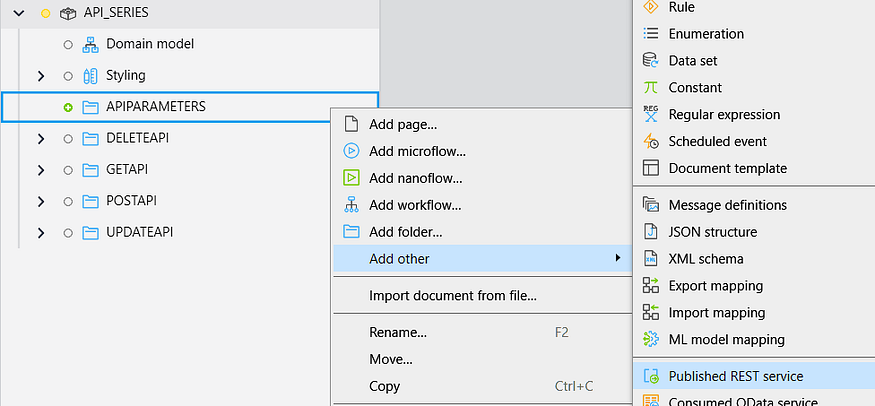Select Import document from file
The height and width of the screenshot is (406, 875).
click(x=452, y=295)
